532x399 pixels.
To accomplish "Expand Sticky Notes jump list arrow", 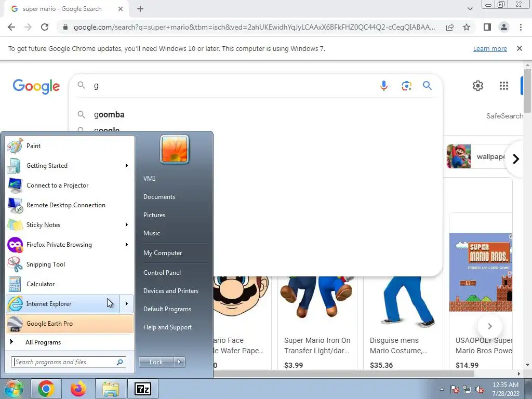I will [x=127, y=225].
